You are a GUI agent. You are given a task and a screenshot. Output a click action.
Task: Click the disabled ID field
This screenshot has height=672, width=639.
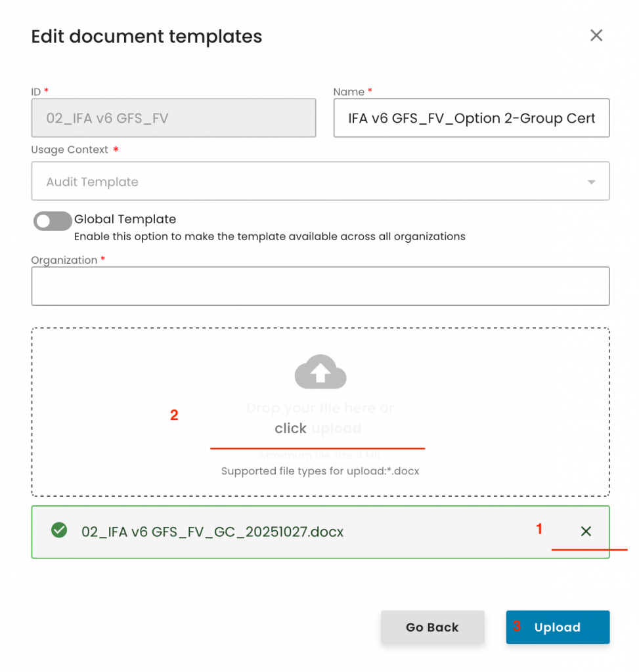(173, 118)
